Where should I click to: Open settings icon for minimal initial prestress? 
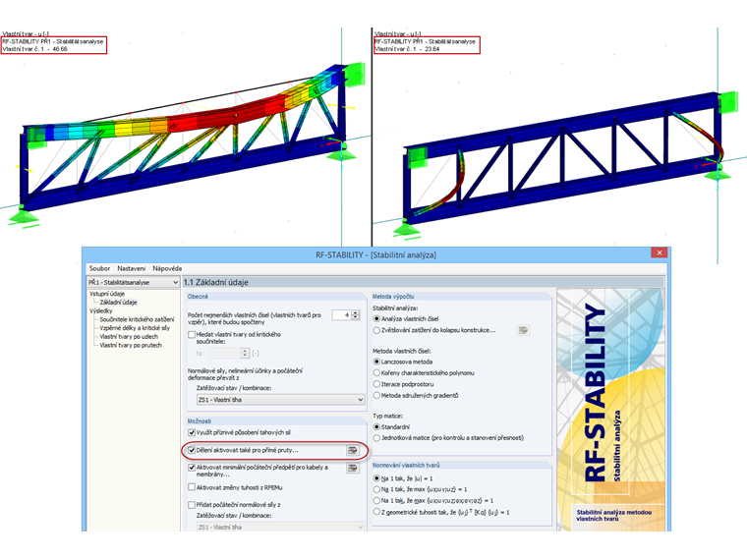[x=353, y=468]
